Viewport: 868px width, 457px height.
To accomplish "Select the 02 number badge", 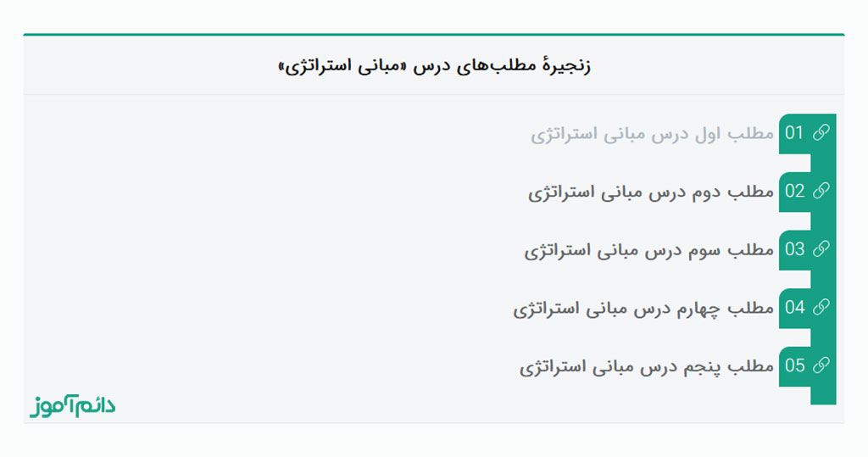I will pyautogui.click(x=795, y=192).
